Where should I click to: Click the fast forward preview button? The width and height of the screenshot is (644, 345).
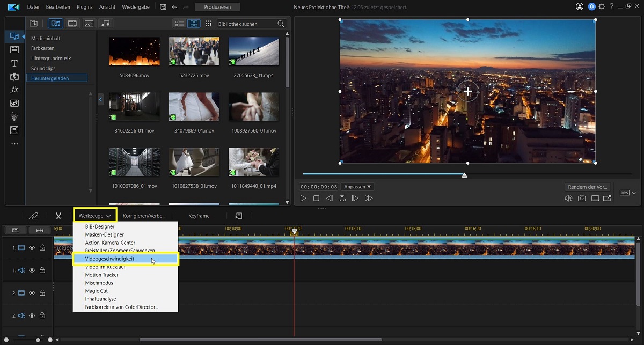[368, 199]
